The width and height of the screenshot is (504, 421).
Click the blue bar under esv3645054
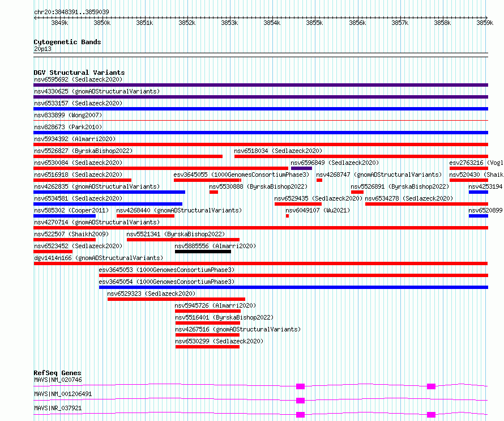click(x=293, y=287)
